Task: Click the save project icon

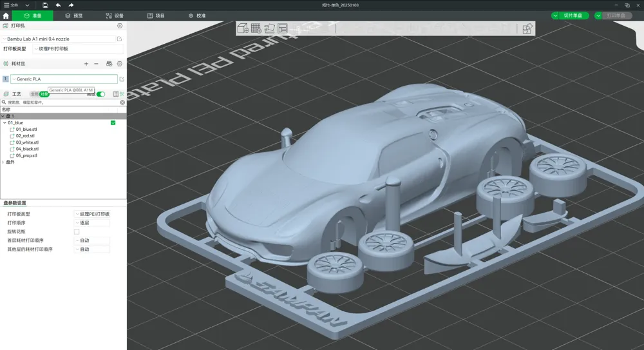Action: click(45, 5)
